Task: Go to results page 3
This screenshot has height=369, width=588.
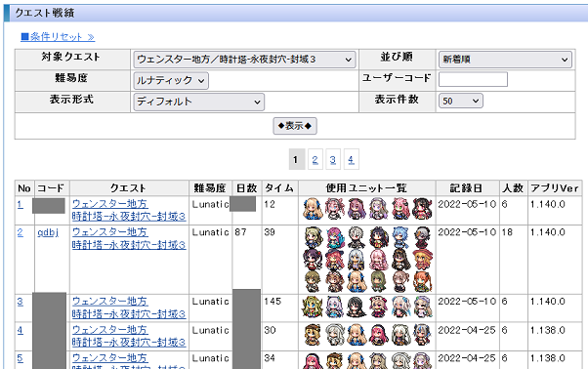Action: pos(333,160)
